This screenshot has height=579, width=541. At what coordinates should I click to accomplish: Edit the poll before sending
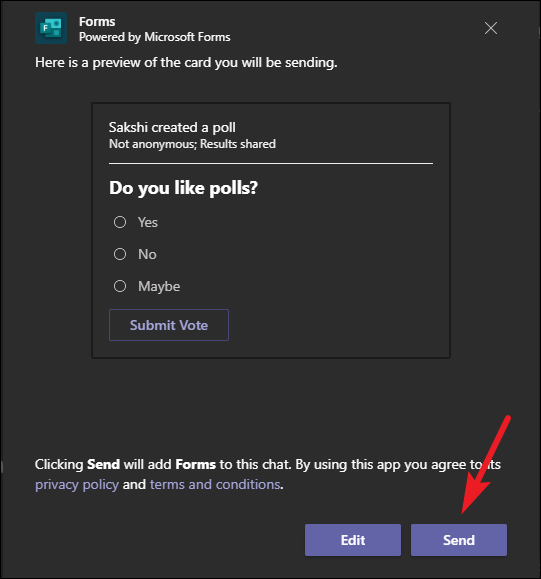(x=353, y=540)
